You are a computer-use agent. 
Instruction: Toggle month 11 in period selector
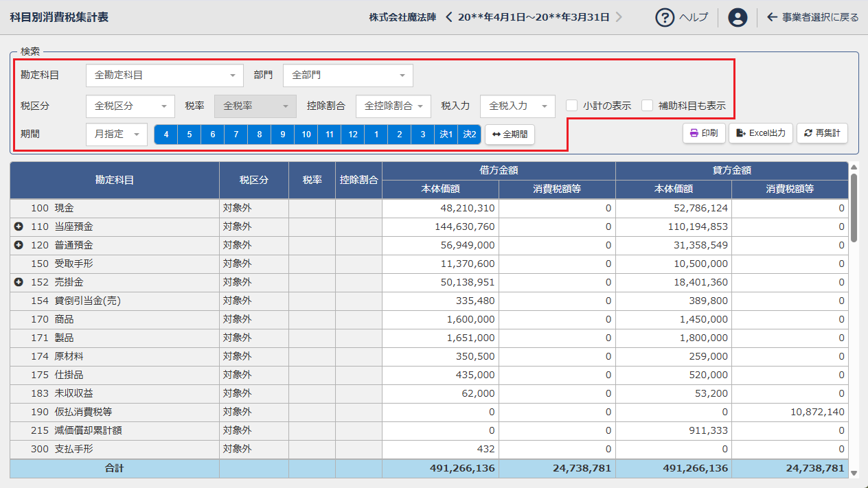pyautogui.click(x=330, y=135)
